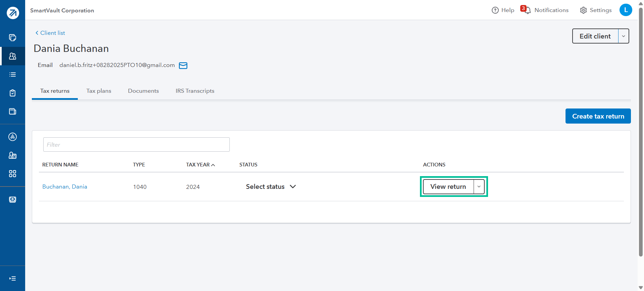Click the envelope icon beside the email address

point(183,66)
